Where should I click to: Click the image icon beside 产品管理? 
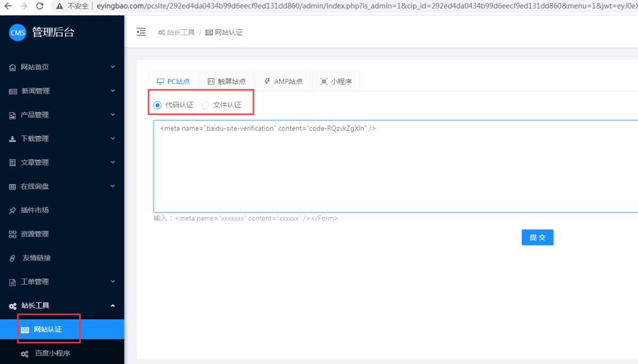pyautogui.click(x=13, y=115)
